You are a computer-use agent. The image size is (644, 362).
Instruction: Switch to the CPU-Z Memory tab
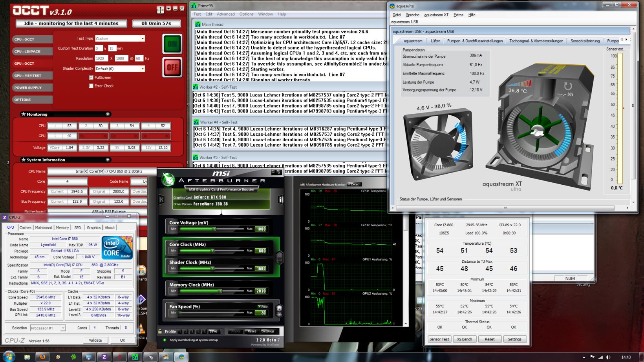click(62, 227)
